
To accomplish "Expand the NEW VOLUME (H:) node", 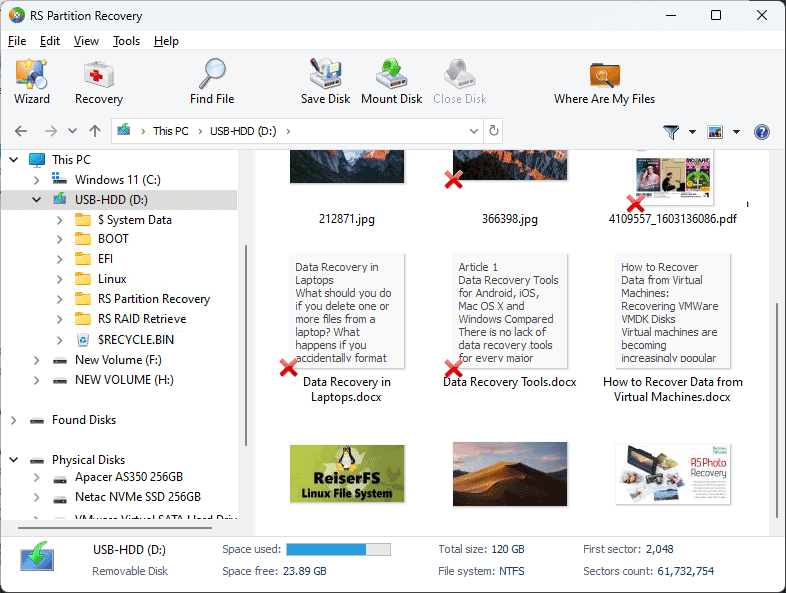I will coord(37,380).
